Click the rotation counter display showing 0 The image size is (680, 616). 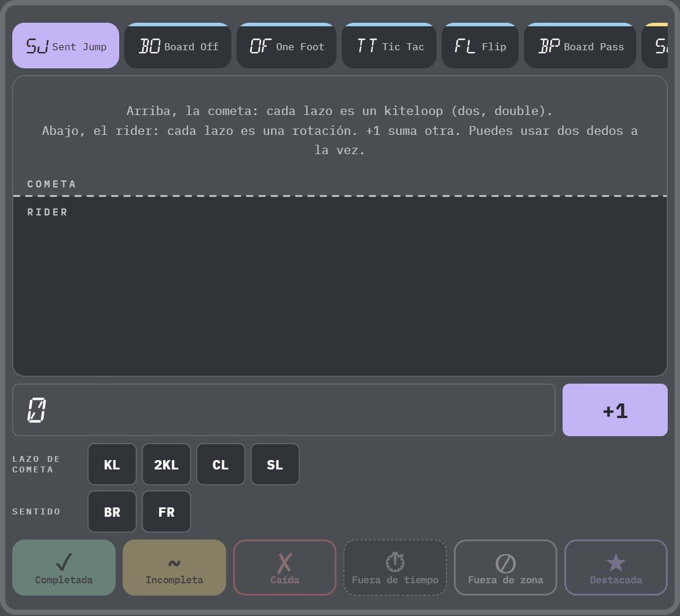tap(283, 410)
